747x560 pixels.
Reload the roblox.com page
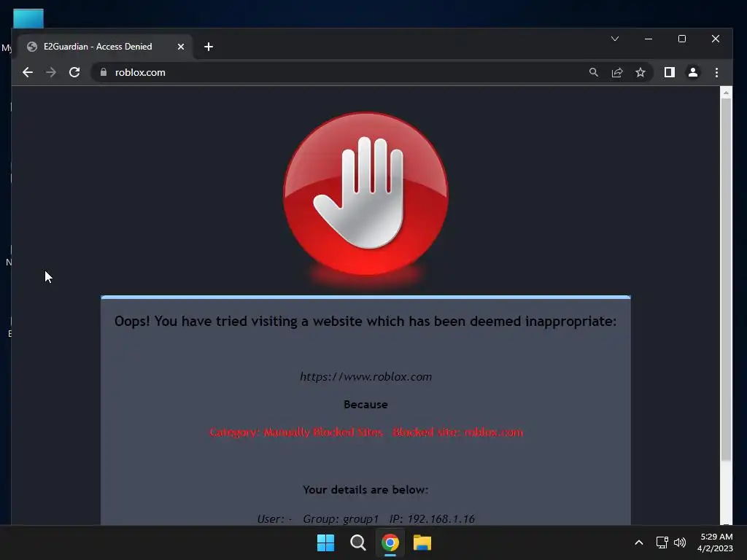(74, 72)
